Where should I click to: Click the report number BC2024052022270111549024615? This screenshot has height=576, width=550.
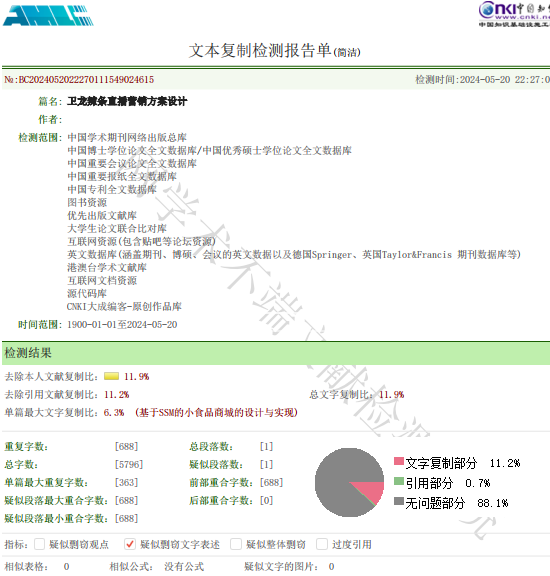(x=86, y=80)
